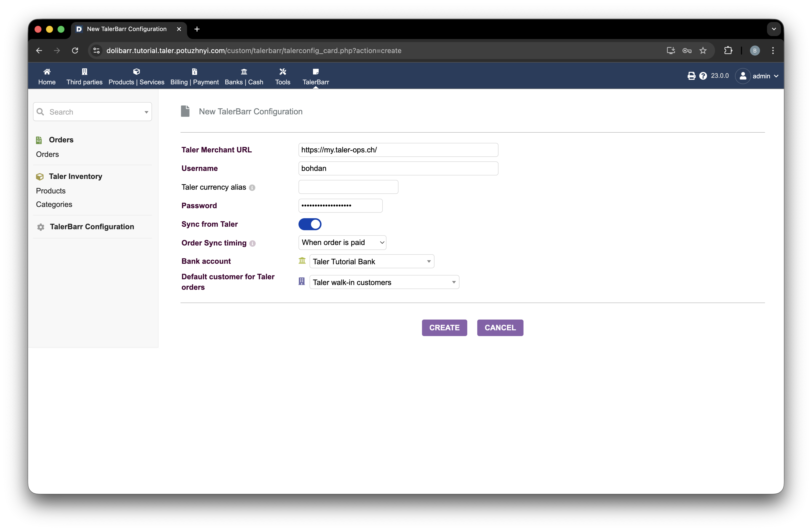
Task: Open the help question mark icon
Action: 703,76
